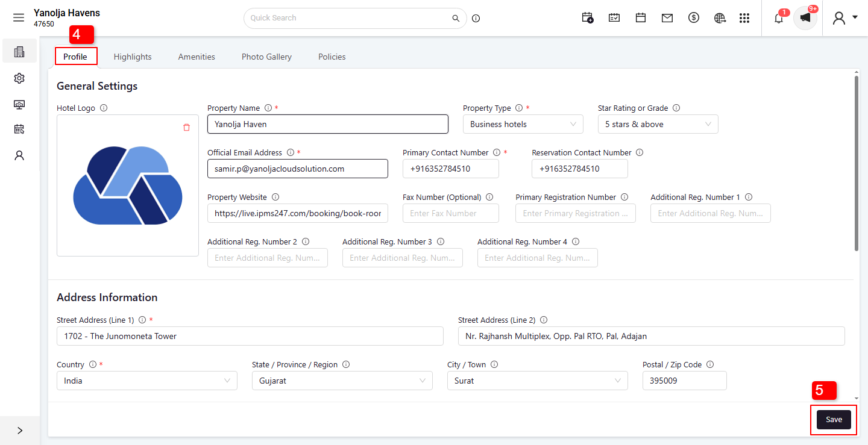
Task: Click the Primary Registration Number info icon
Action: coord(624,198)
